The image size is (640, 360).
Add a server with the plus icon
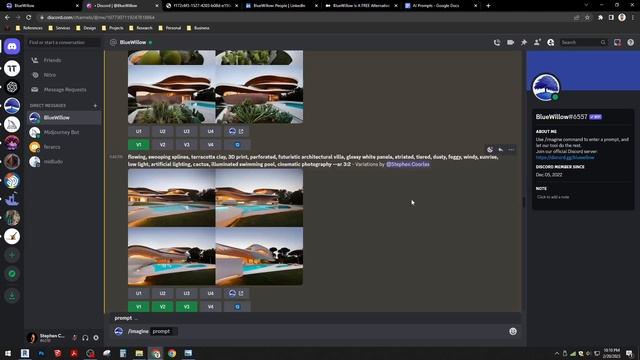tap(12, 255)
